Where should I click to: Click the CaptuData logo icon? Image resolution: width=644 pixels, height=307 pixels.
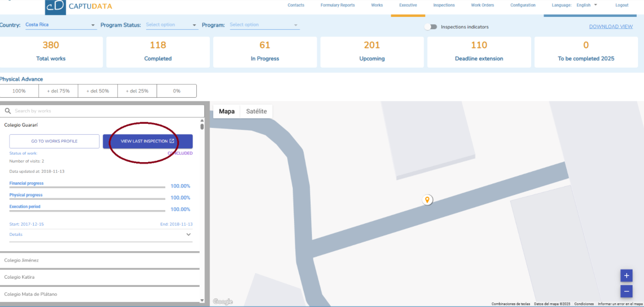55,7
